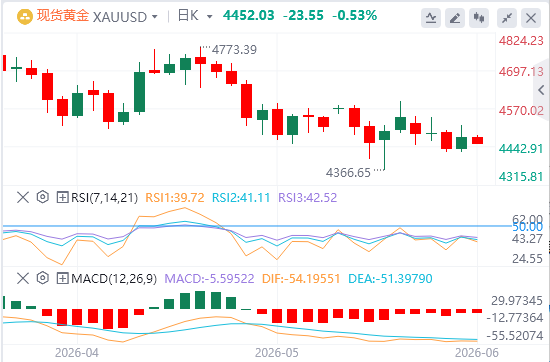Viewport: 550px width, 362px height.
Task: Click the gold coin symbol icon
Action: (25, 16)
